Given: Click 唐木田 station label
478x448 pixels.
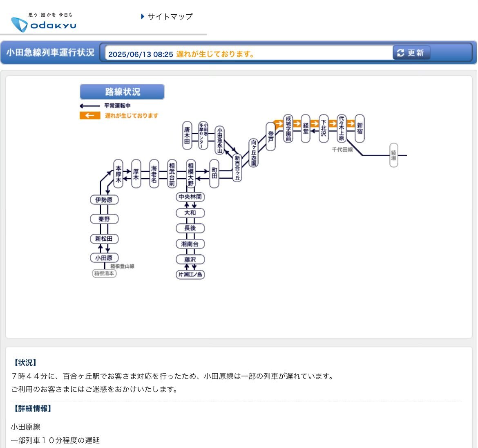Looking at the screenshot, I should click(187, 135).
